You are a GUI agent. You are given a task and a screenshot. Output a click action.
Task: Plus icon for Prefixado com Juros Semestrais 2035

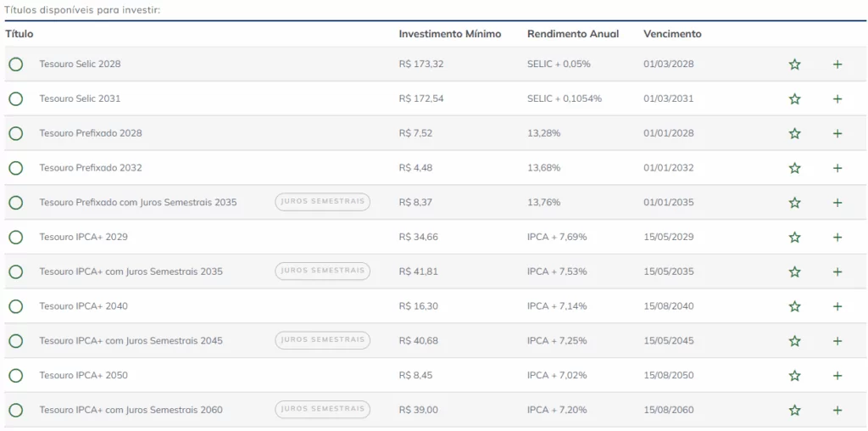click(x=837, y=203)
